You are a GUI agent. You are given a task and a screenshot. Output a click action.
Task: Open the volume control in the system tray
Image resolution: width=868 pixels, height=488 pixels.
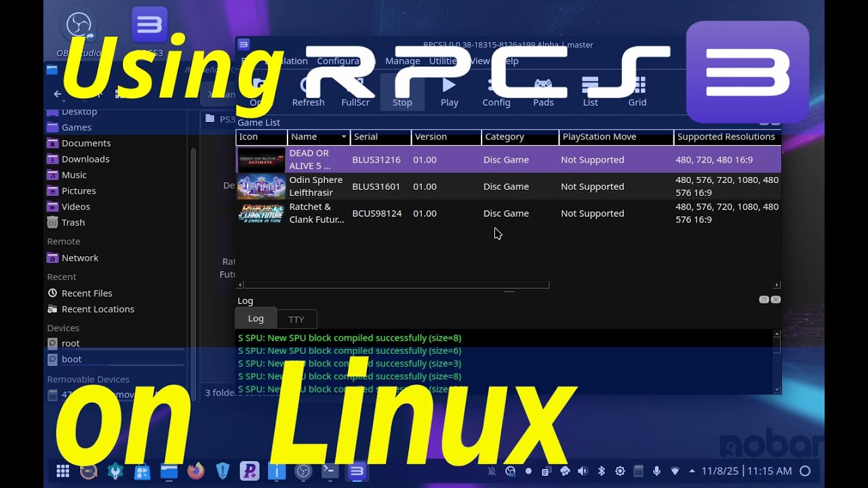[583, 471]
